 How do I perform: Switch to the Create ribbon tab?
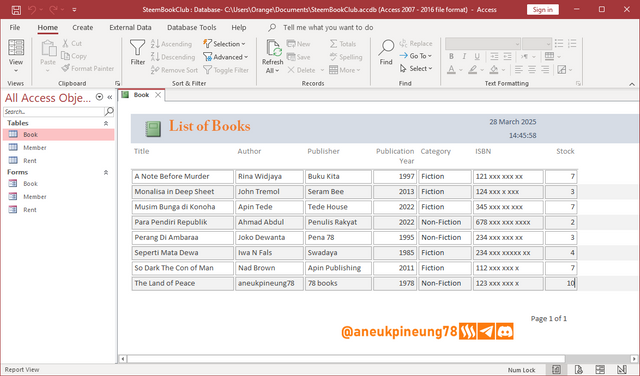(x=82, y=27)
